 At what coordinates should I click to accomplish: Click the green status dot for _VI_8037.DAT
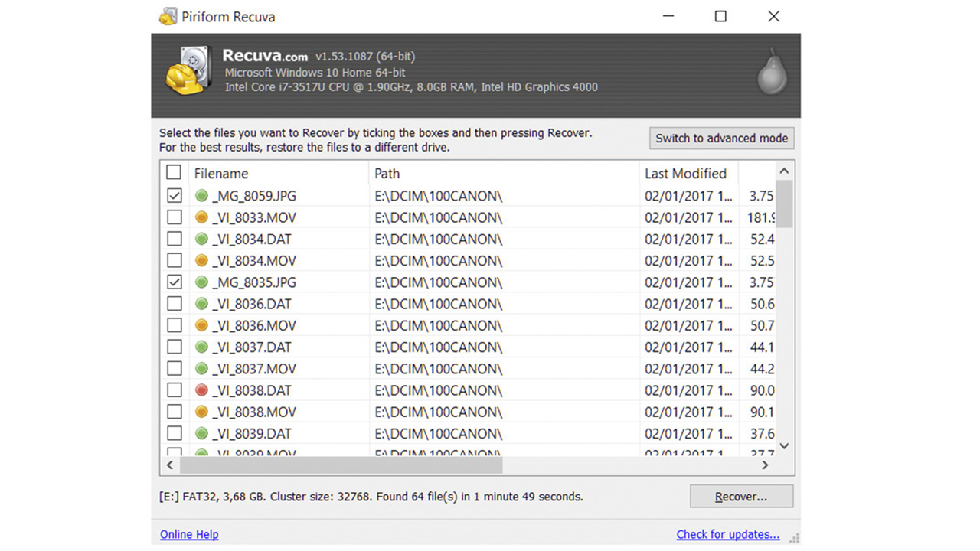click(201, 347)
